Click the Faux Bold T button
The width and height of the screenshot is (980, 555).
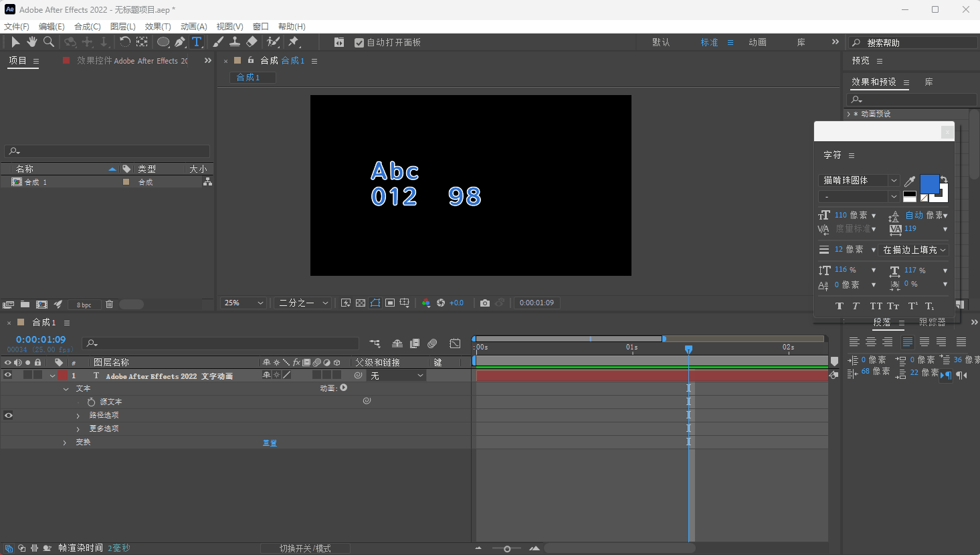[x=840, y=306]
